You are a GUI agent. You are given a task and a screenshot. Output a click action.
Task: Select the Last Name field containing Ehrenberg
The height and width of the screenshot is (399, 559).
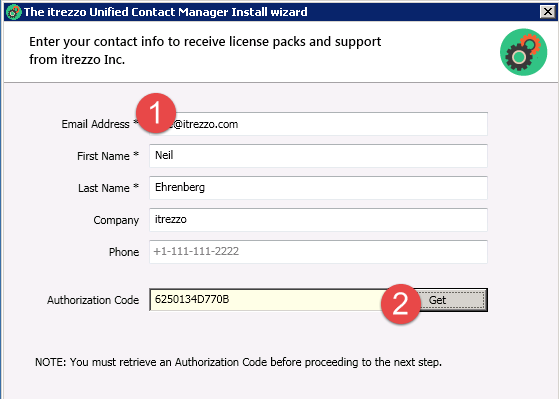click(318, 188)
